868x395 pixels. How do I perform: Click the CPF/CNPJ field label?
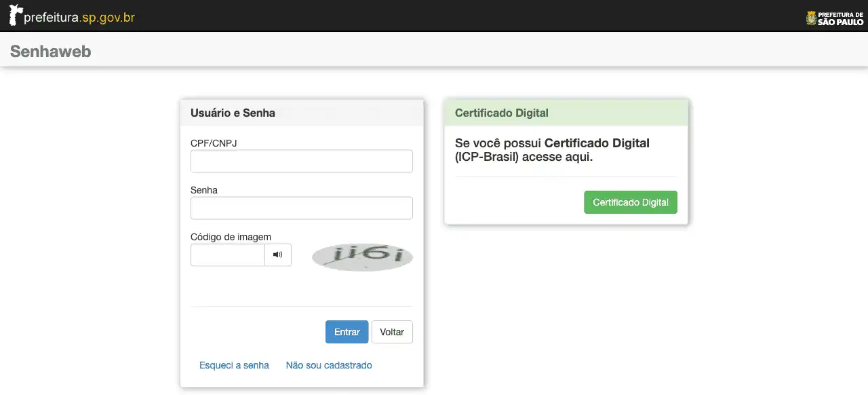click(214, 143)
